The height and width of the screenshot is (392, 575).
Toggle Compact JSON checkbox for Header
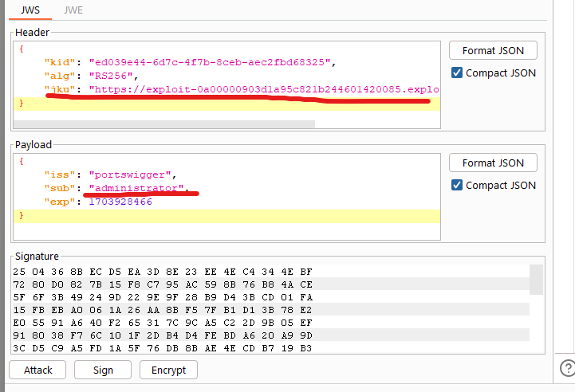tap(457, 73)
